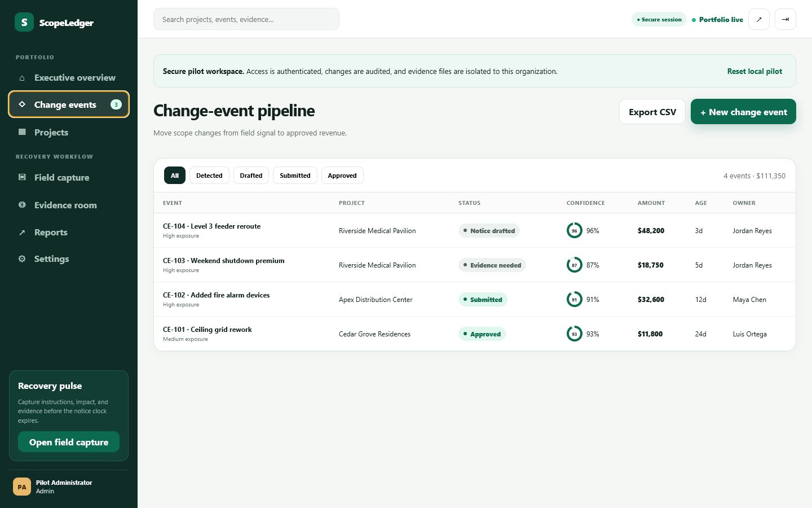
Task: Click the 91 confidence ring for CE-102
Action: click(574, 299)
